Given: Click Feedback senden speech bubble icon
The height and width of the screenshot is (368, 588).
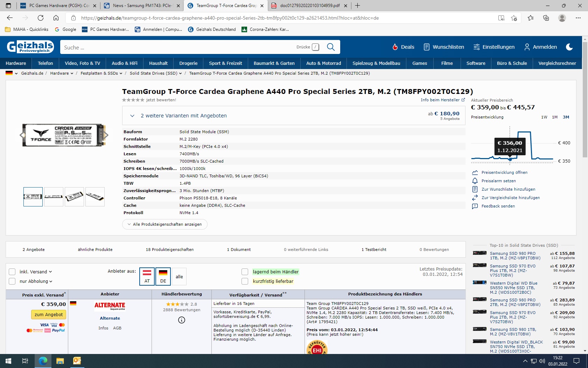Looking at the screenshot, I should click(475, 206).
